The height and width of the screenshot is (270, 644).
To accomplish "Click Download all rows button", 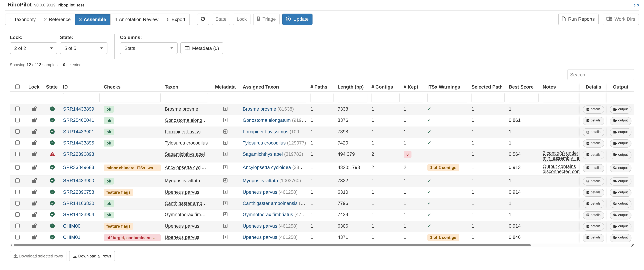I will [x=92, y=256].
